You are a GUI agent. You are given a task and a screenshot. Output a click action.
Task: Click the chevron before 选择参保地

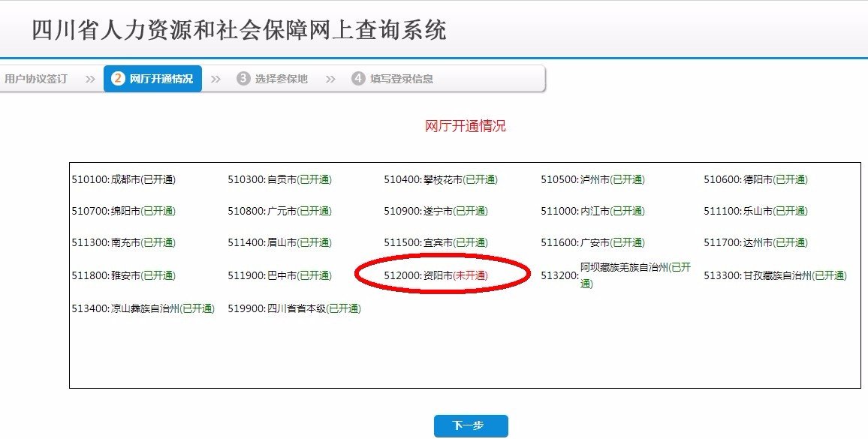point(216,77)
